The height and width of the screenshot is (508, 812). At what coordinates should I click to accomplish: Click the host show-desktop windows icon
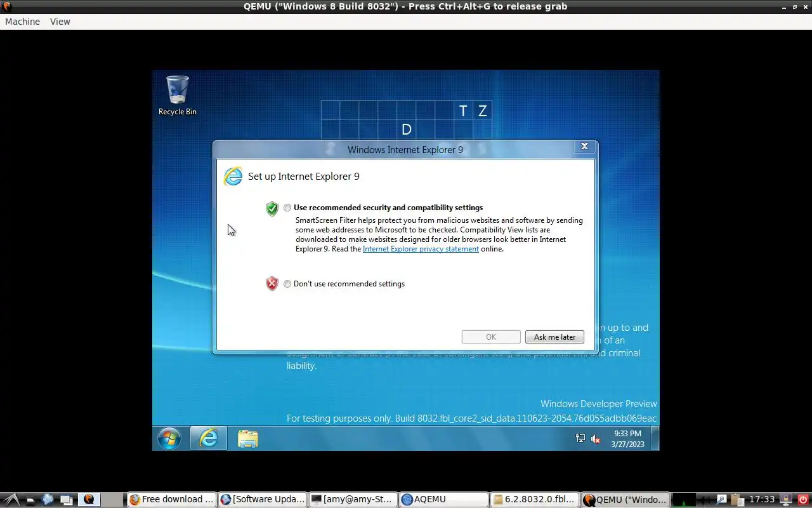[x=66, y=500]
